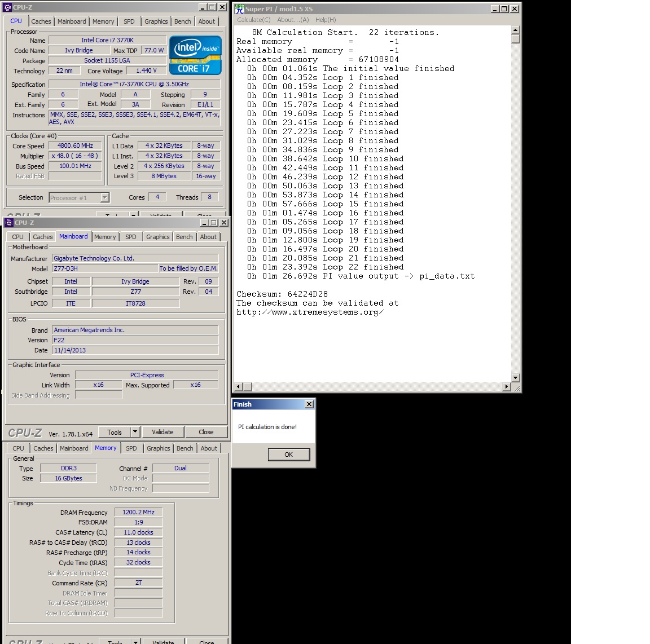This screenshot has height=644, width=650.
Task: Click the DRAM Frequency value 1200.2 MHz
Action: tap(138, 512)
